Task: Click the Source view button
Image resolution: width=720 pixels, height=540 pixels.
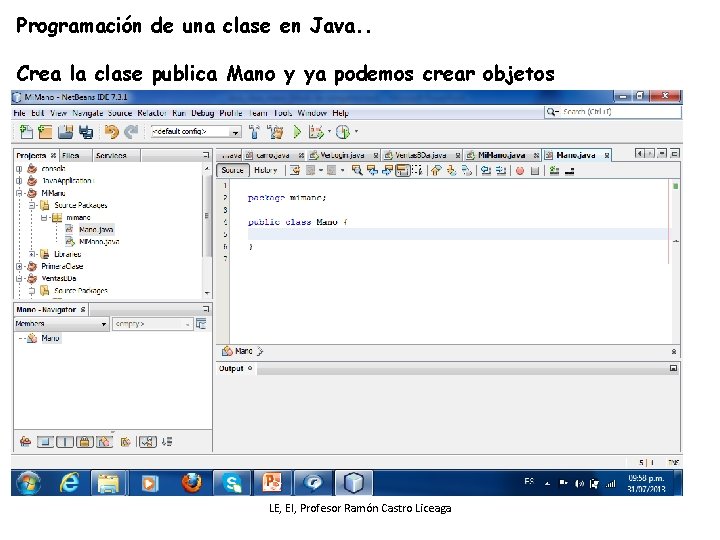Action: click(232, 170)
